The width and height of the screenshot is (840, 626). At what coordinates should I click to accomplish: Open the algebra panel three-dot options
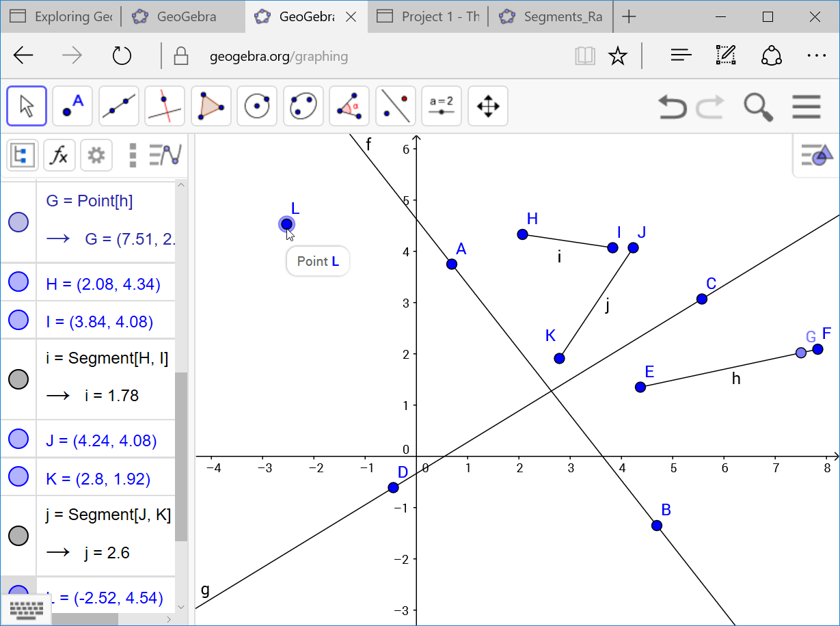click(131, 155)
